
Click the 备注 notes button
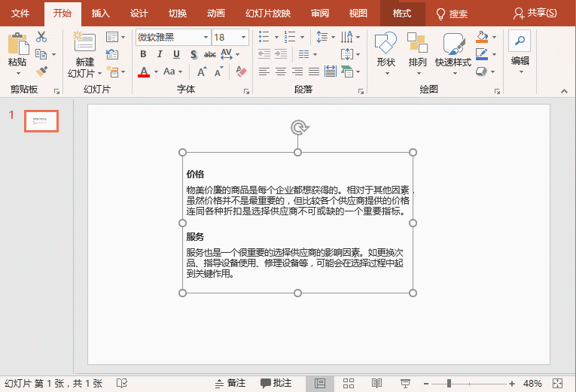click(x=230, y=383)
